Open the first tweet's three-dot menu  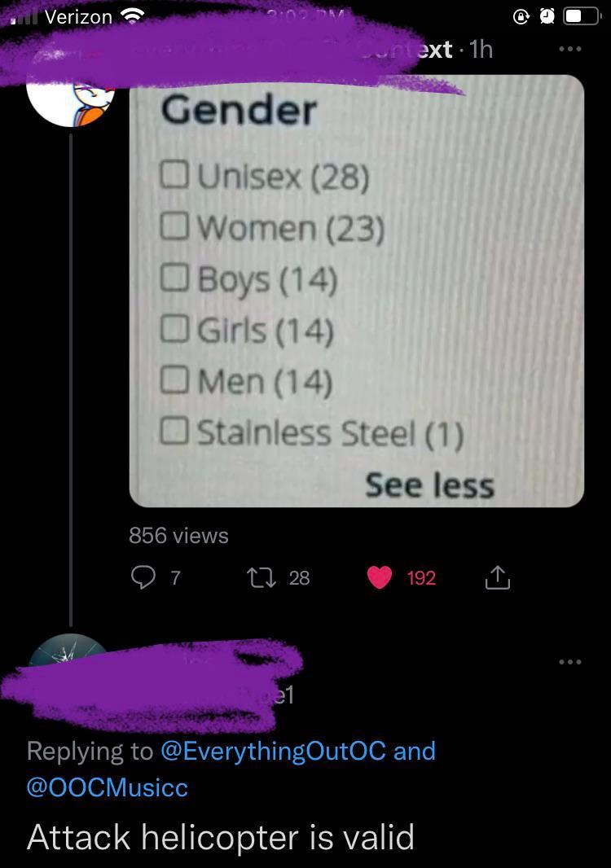coord(570,50)
